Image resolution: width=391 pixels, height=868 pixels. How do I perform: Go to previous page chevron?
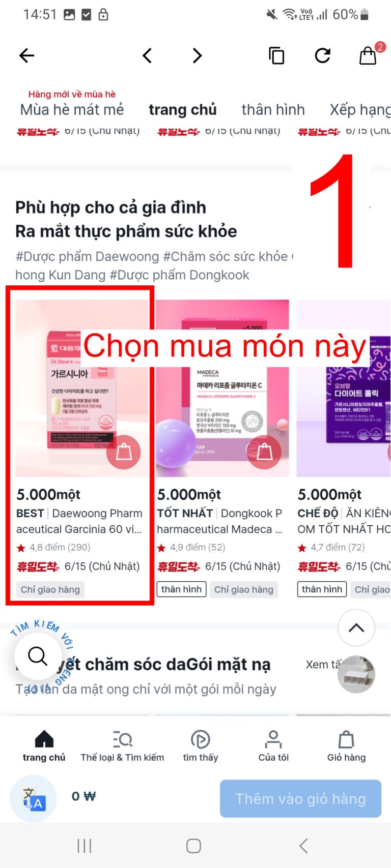click(147, 55)
